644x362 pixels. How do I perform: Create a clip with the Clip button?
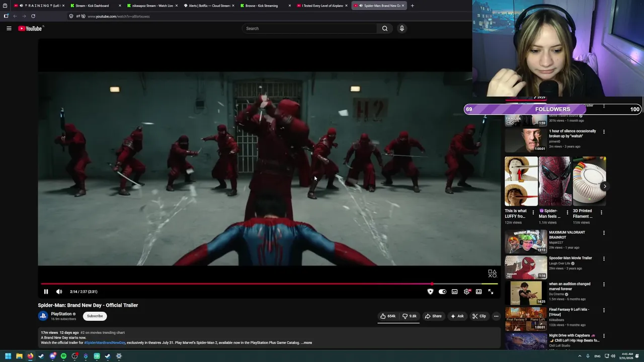click(479, 316)
